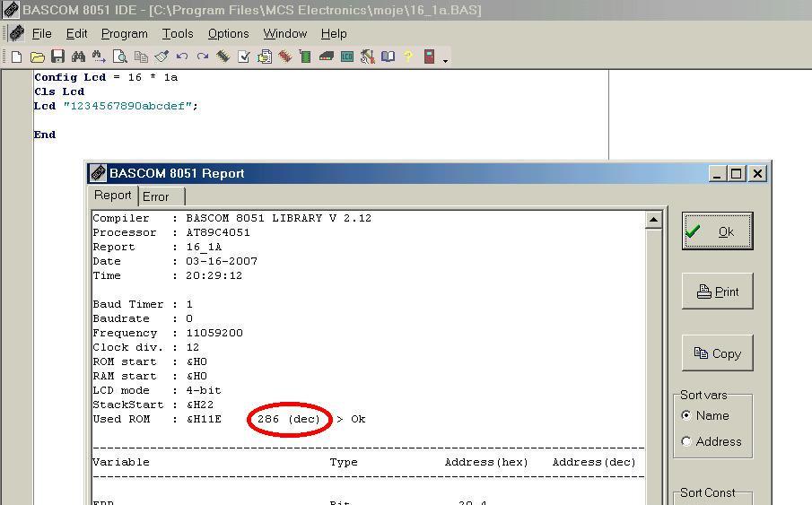The width and height of the screenshot is (812, 505).
Task: Open a file with the folder icon
Action: click(37, 57)
